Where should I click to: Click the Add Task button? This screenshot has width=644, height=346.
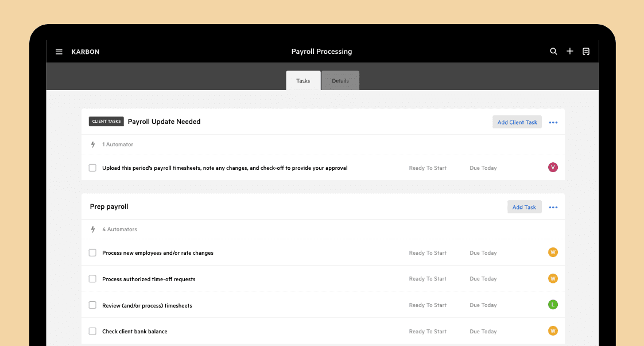(524, 207)
